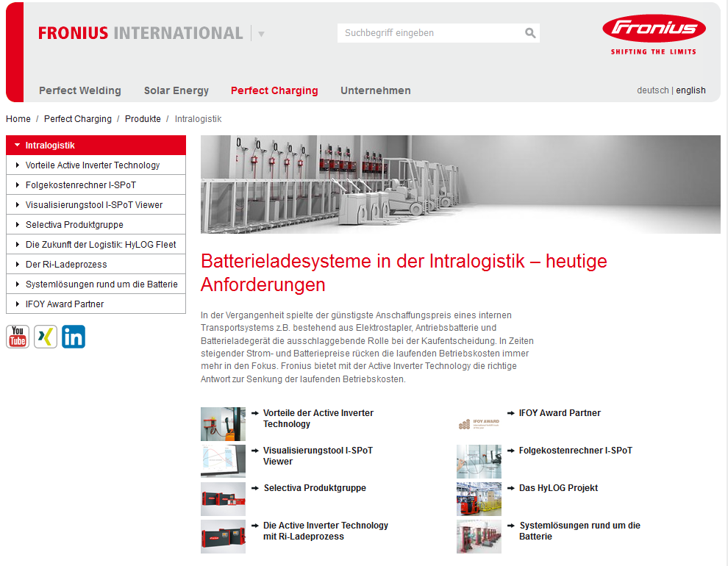This screenshot has width=728, height=566.
Task: Open the YouTube social icon
Action: (x=18, y=337)
